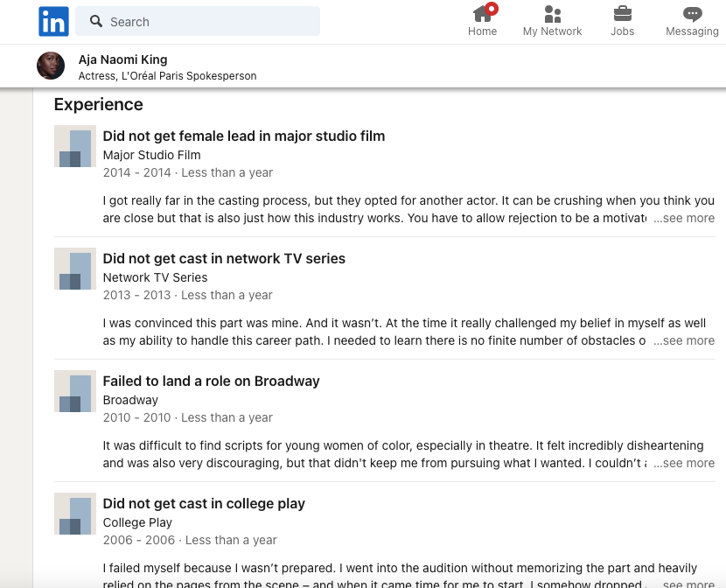Click the Aja Naomi King name header
The image size is (726, 588).
[x=122, y=59]
